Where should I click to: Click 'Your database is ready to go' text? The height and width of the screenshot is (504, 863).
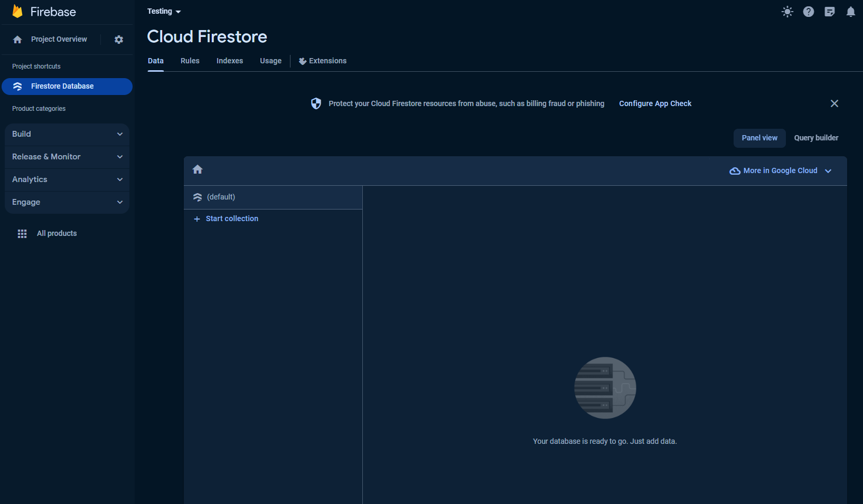click(605, 441)
